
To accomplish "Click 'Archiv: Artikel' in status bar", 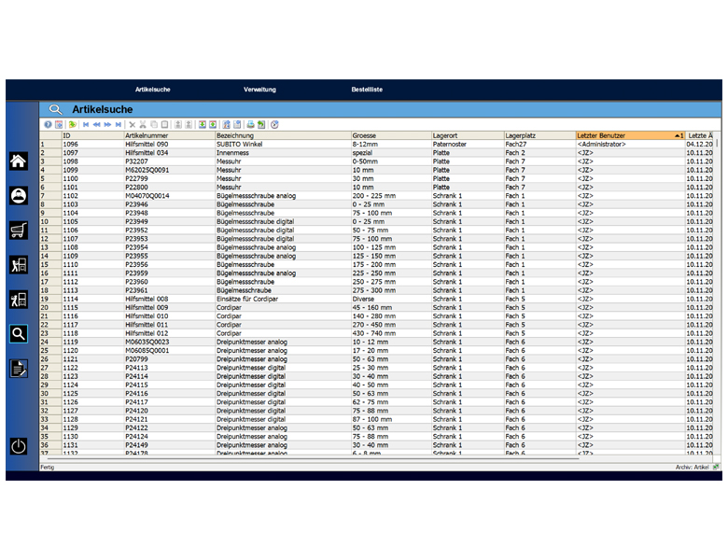I will (692, 467).
